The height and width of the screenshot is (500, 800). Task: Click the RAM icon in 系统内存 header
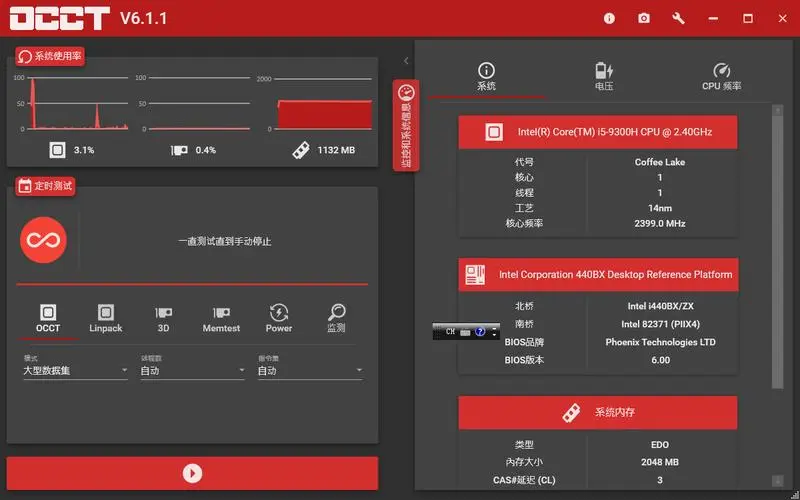(x=571, y=413)
